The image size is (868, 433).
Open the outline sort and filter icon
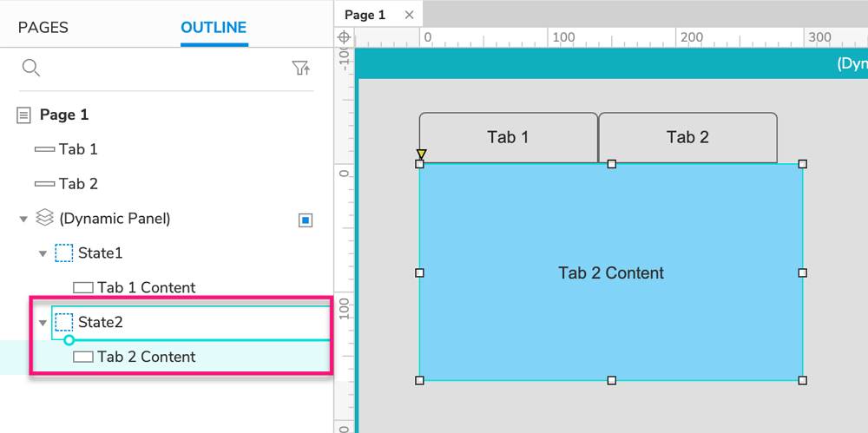pyautogui.click(x=301, y=69)
